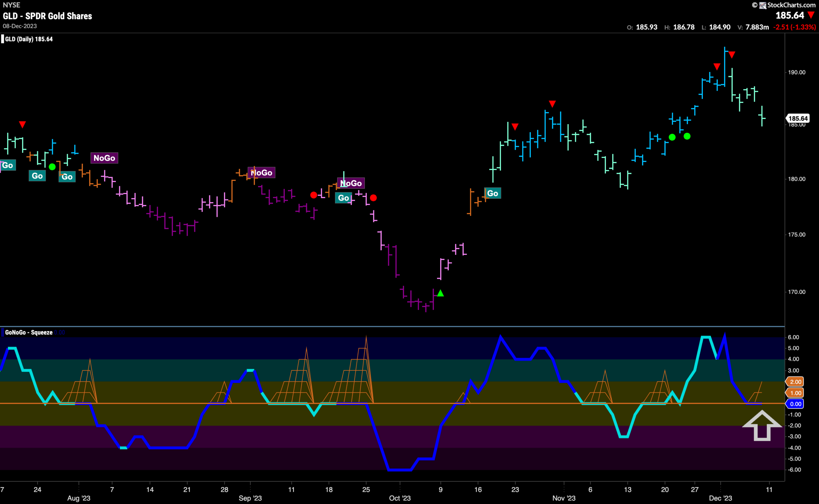
Task: Click the NoGo label near September 25
Action: click(x=351, y=183)
